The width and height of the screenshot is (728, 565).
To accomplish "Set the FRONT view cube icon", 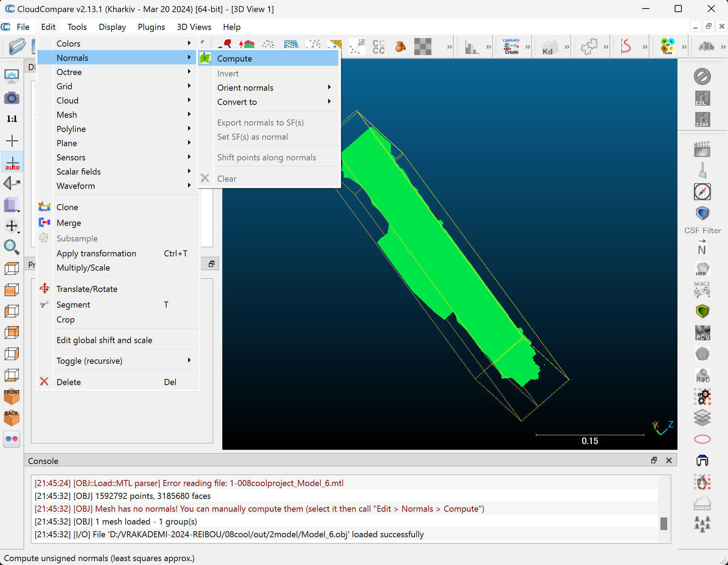I will tap(12, 396).
